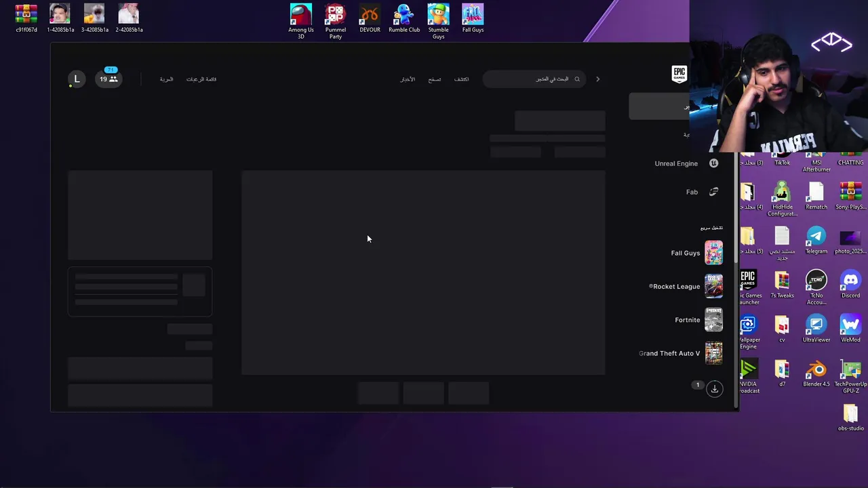Select the Sony-PlayS archive on the desktop
This screenshot has width=868, height=488.
point(850,196)
